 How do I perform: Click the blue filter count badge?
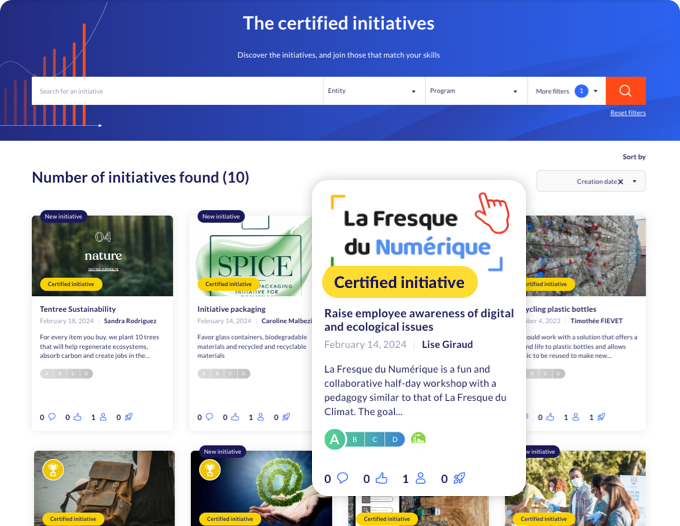click(x=581, y=91)
